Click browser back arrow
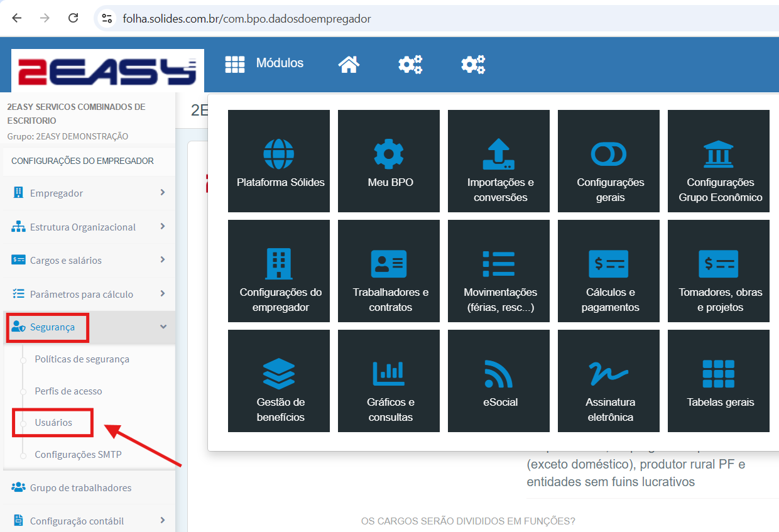The width and height of the screenshot is (779, 532). pyautogui.click(x=16, y=18)
